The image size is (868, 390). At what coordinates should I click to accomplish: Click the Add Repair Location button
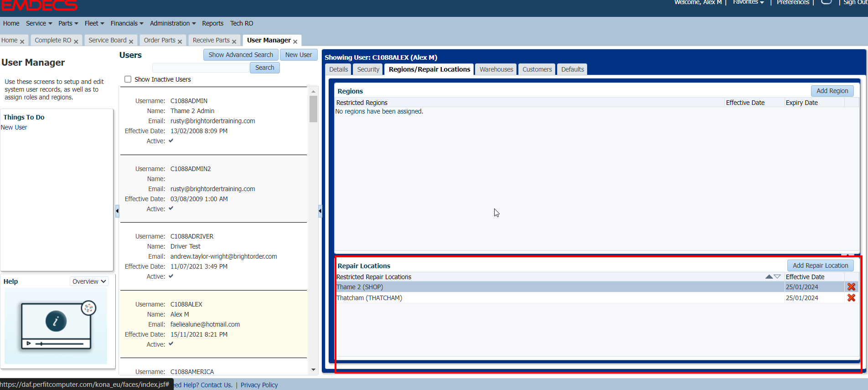click(820, 265)
